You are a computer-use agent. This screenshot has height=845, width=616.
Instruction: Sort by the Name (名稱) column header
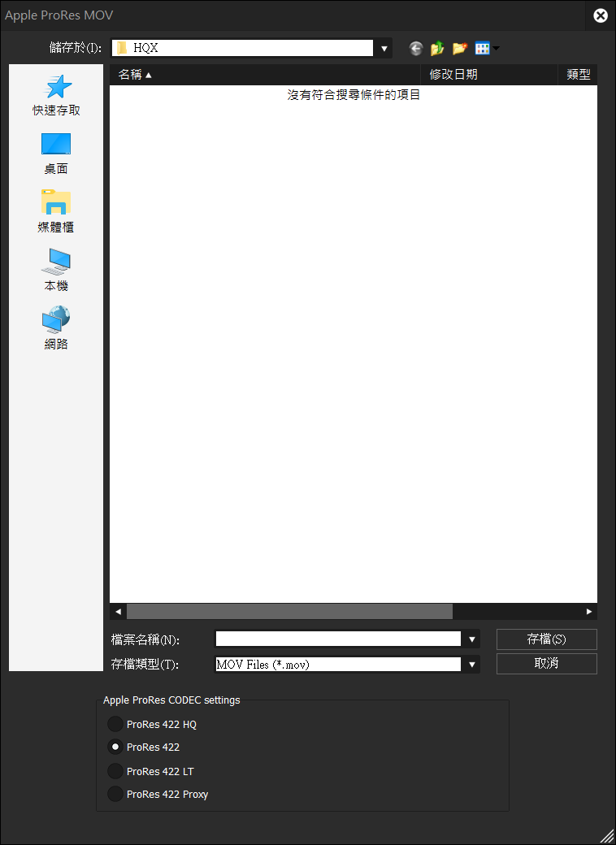pos(265,75)
